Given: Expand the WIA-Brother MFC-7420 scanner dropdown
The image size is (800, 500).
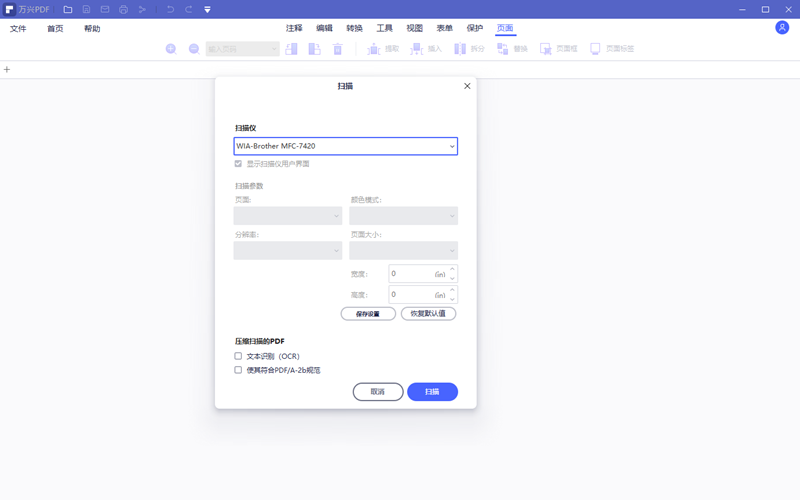Looking at the screenshot, I should [x=345, y=146].
